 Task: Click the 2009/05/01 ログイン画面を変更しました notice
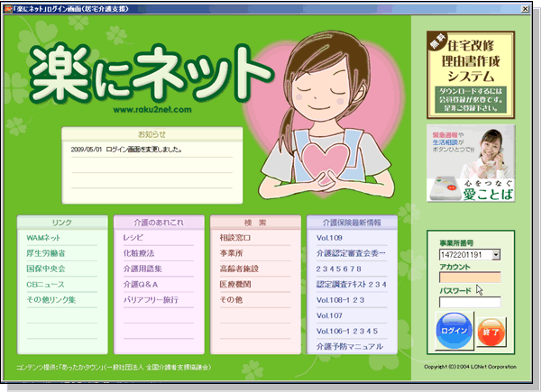[126, 150]
